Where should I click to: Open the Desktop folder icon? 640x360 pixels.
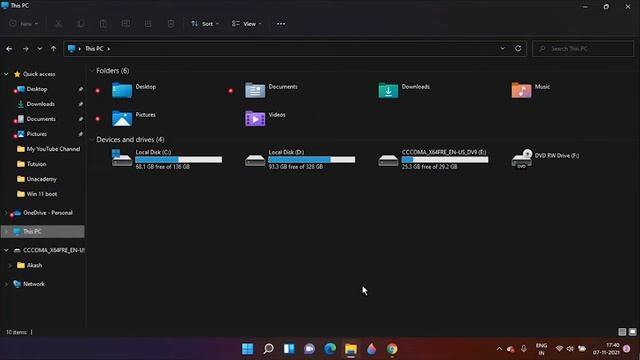(122, 90)
